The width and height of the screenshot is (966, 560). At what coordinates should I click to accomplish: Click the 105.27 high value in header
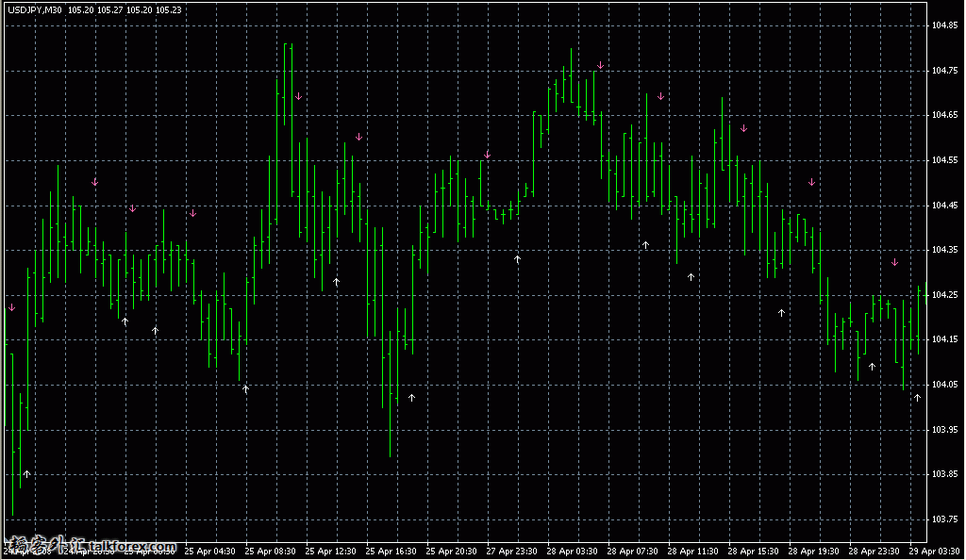pyautogui.click(x=109, y=9)
